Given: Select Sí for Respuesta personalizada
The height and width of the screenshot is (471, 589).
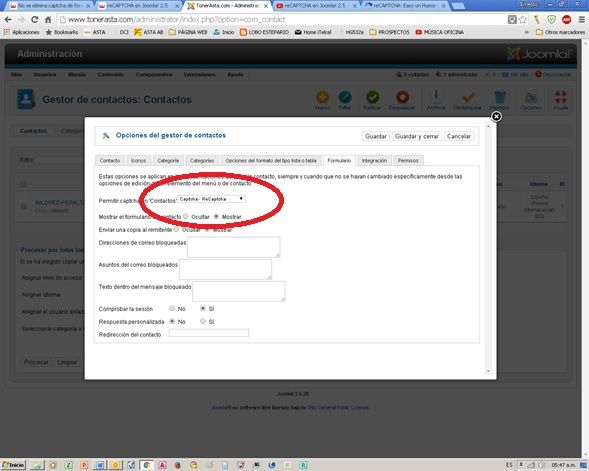Looking at the screenshot, I should pyautogui.click(x=203, y=321).
